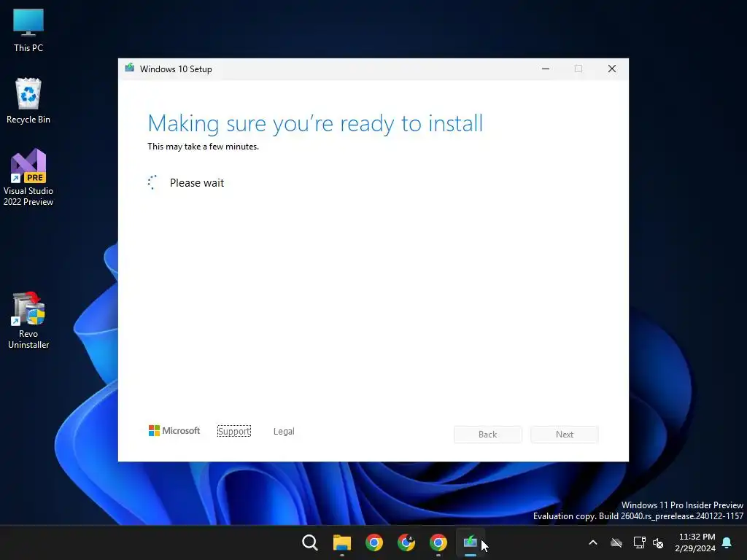The height and width of the screenshot is (560, 747).
Task: Click the Windows 10 Setup title bar icon
Action: [130, 68]
